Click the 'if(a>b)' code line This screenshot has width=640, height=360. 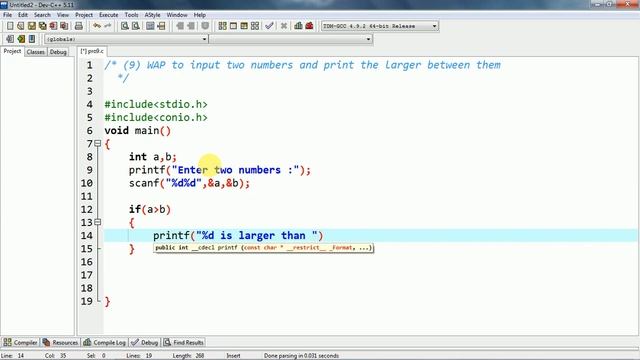coord(150,209)
